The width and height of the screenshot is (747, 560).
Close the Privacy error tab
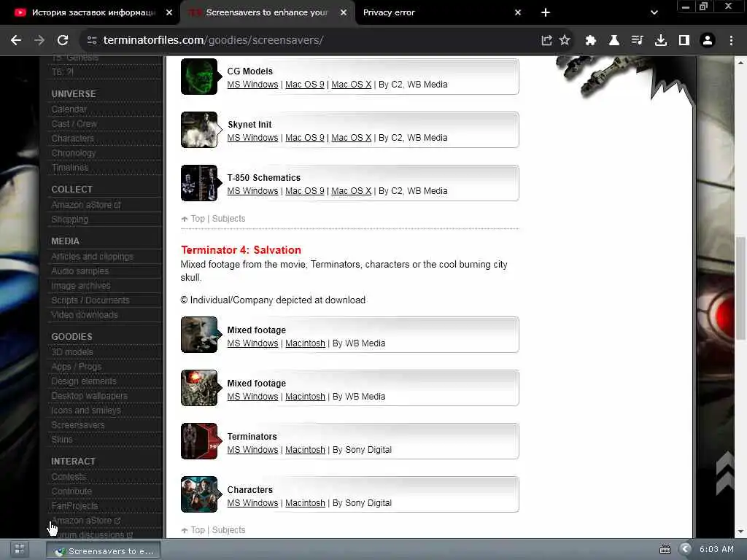[x=518, y=13]
